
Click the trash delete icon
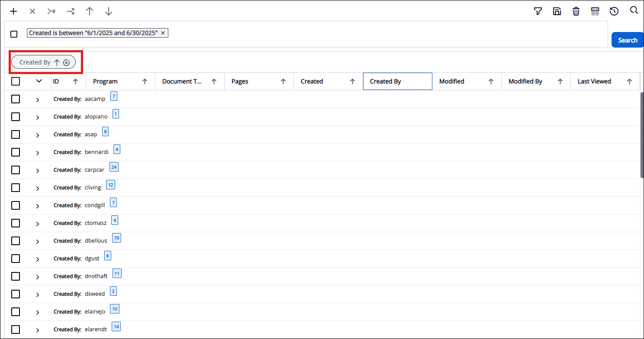[576, 11]
